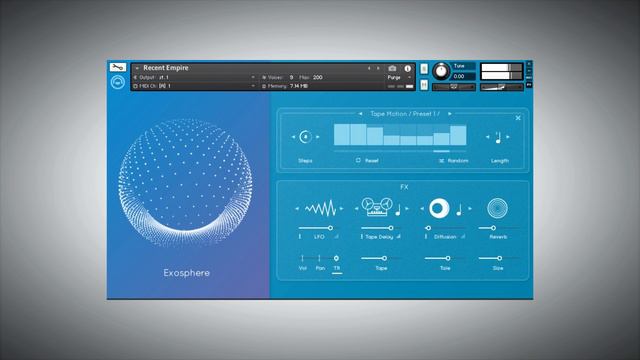This screenshot has width=640, height=360.
Task: Click the diffusion ring icon
Action: (x=439, y=209)
